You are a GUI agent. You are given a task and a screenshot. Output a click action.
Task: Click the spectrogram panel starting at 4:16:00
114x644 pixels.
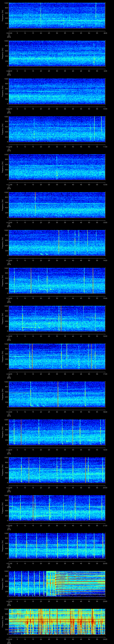(57, 356)
